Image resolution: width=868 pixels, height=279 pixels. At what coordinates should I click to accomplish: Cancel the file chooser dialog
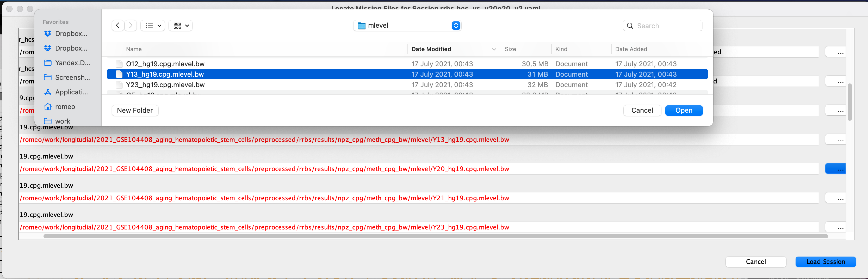click(642, 110)
